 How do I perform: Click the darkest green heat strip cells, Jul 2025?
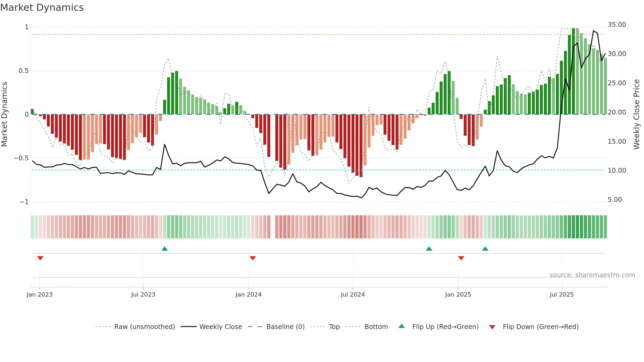coord(573,227)
